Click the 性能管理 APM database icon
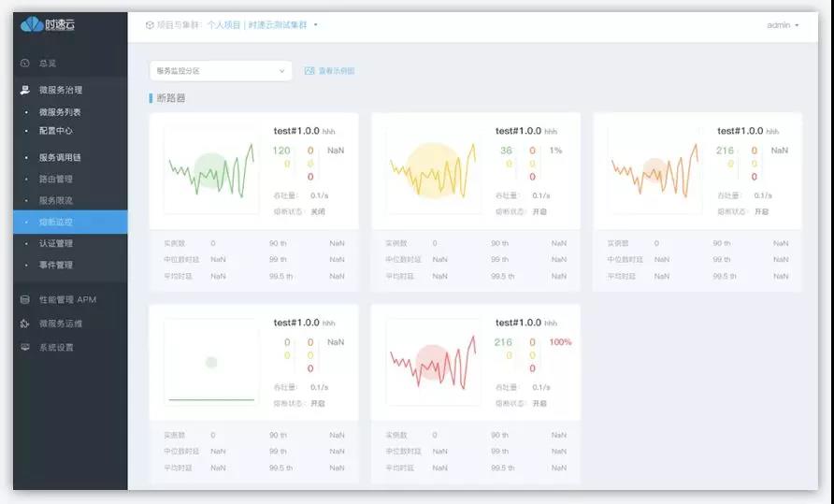The height and width of the screenshot is (504, 834). 25,299
